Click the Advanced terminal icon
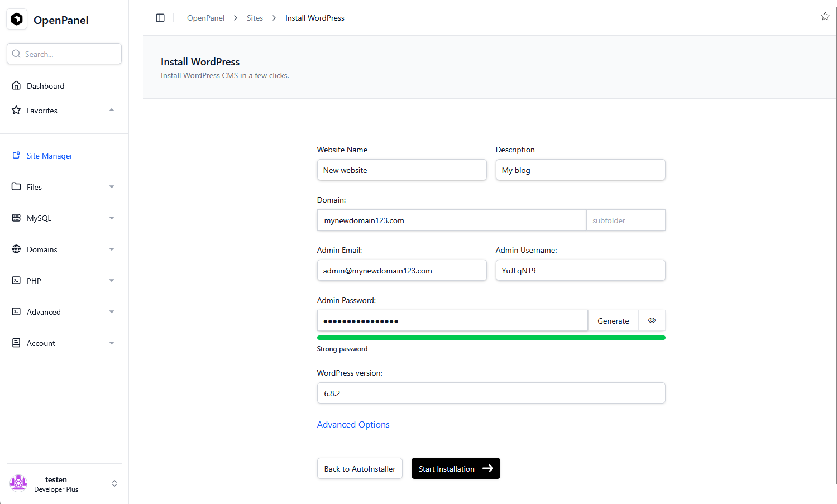The image size is (837, 504). pyautogui.click(x=16, y=311)
